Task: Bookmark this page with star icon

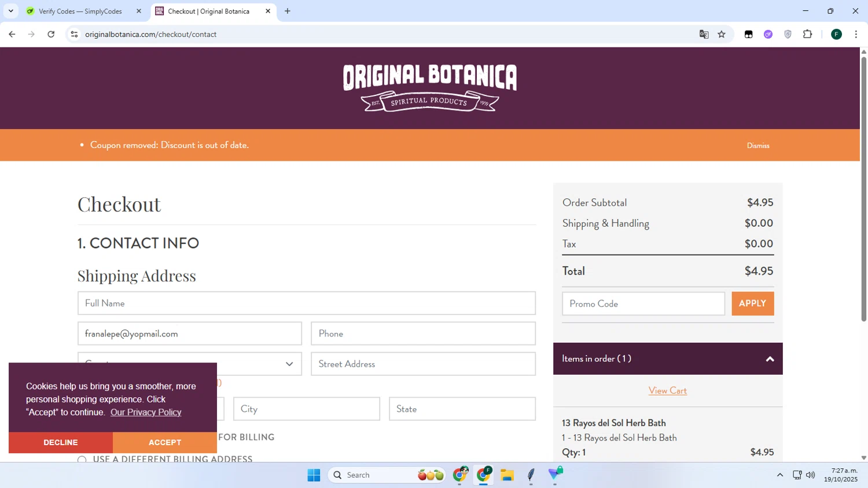Action: click(x=722, y=34)
